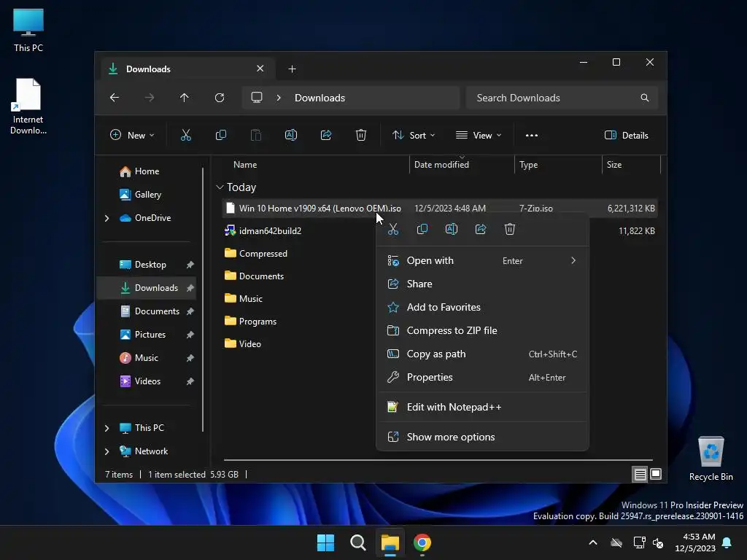
Task: Click the Delete icon in the context menu
Action: (510, 230)
